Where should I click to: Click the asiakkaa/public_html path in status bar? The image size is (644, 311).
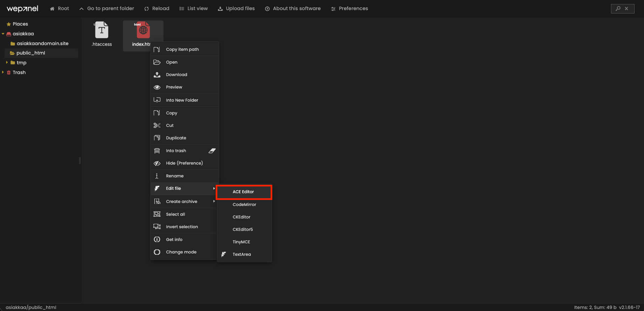pos(31,307)
